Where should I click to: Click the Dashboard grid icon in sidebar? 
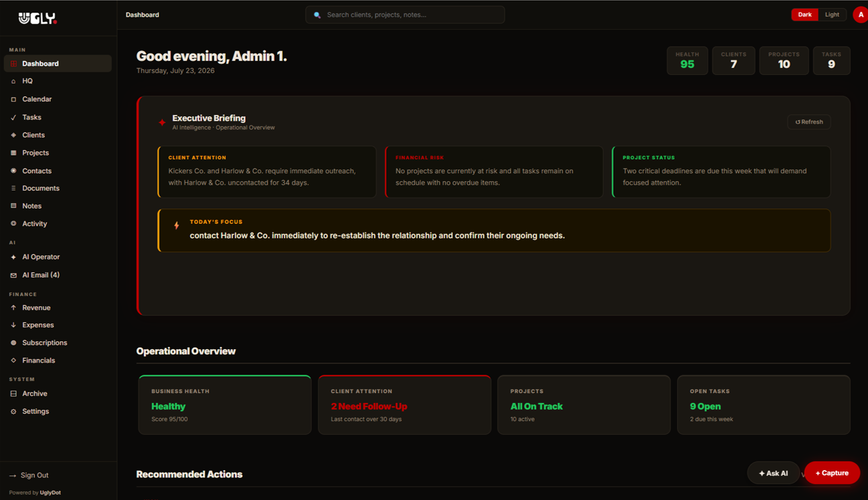click(x=13, y=64)
